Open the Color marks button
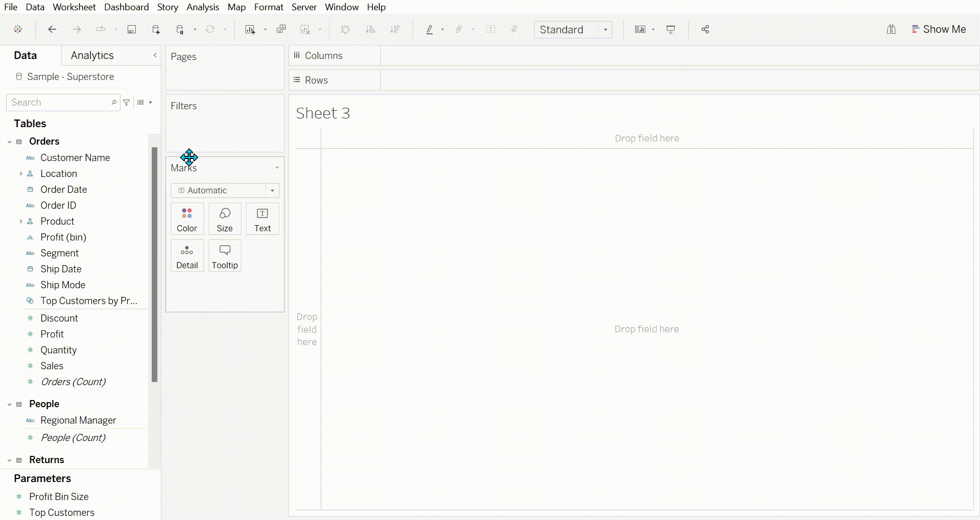This screenshot has height=520, width=980. (187, 219)
